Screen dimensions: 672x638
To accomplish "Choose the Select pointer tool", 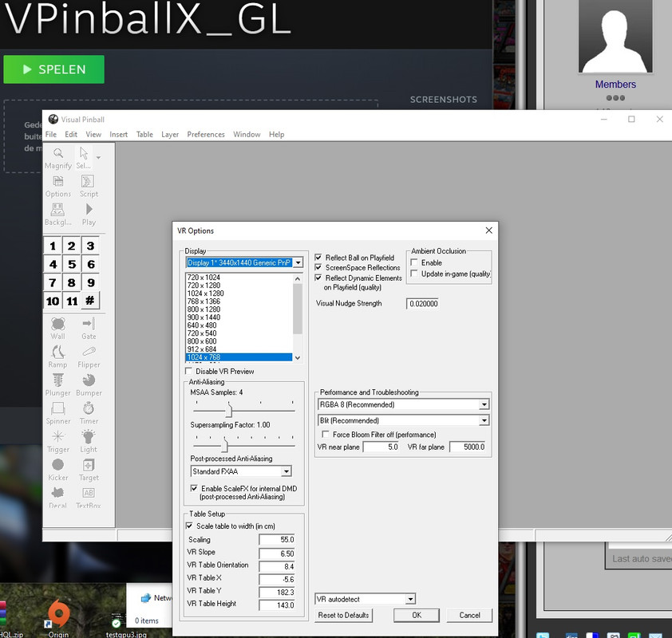I will [x=84, y=158].
